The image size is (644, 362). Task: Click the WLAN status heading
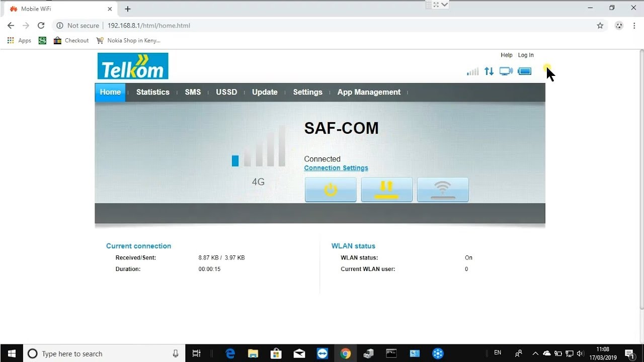353,246
